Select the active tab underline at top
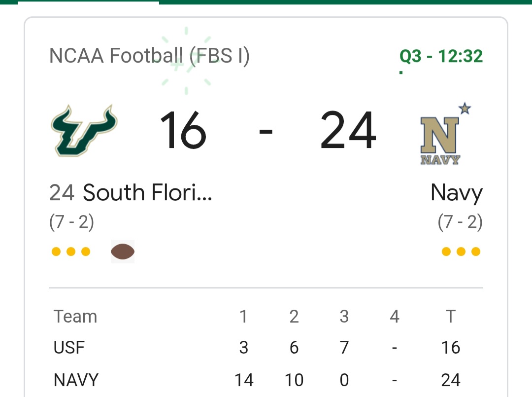Viewport: 532px width, 397px height. (88, 2)
